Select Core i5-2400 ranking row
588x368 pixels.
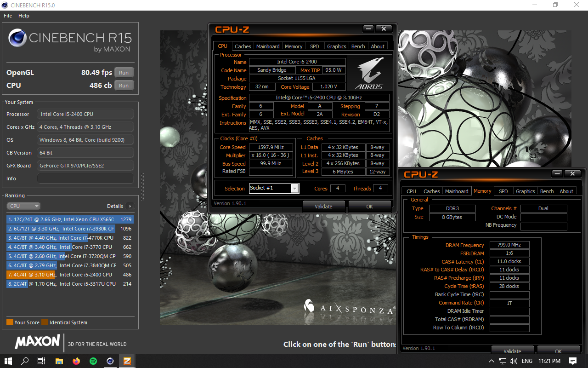click(70, 275)
